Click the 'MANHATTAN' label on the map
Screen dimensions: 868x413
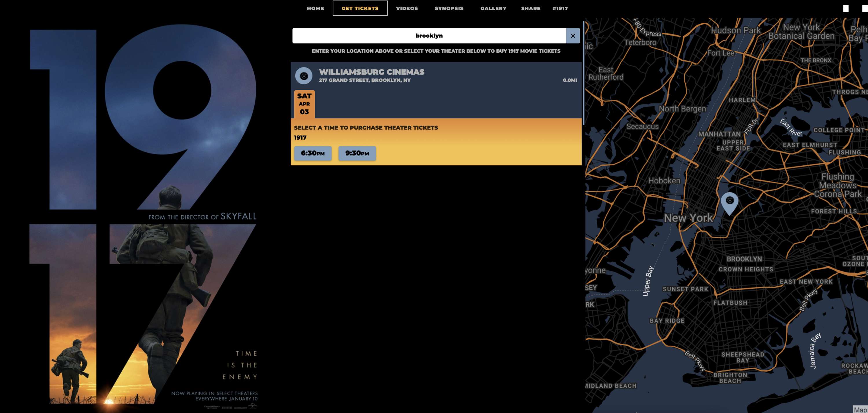click(x=719, y=134)
